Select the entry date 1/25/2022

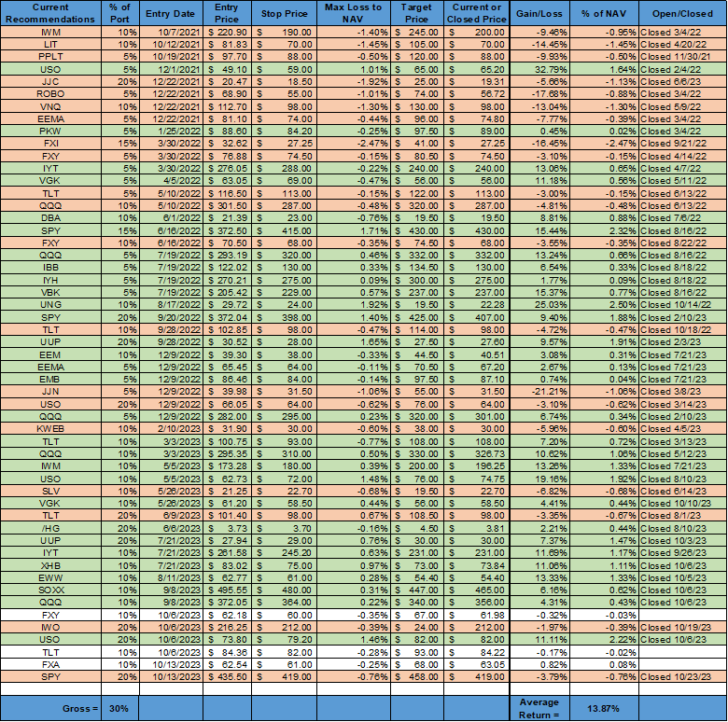pos(171,131)
